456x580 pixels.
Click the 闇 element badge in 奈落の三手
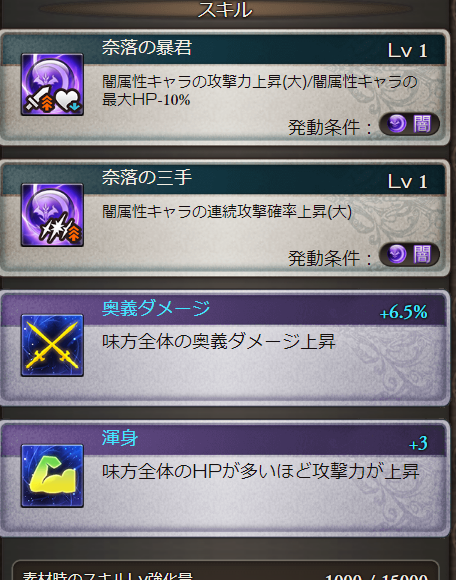[409, 254]
